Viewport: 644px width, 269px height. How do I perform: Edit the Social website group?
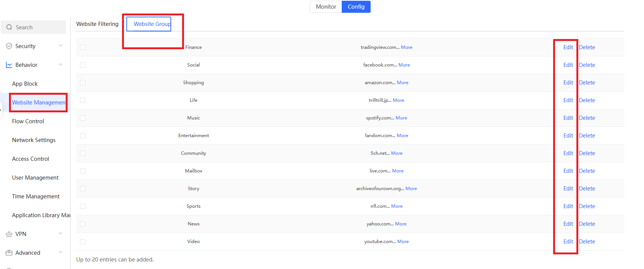(568, 65)
